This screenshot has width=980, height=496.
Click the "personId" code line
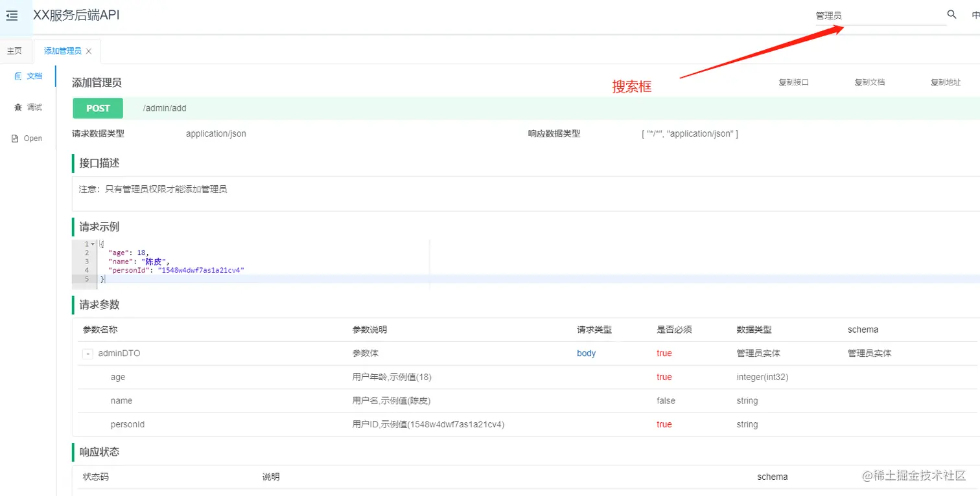coord(176,270)
